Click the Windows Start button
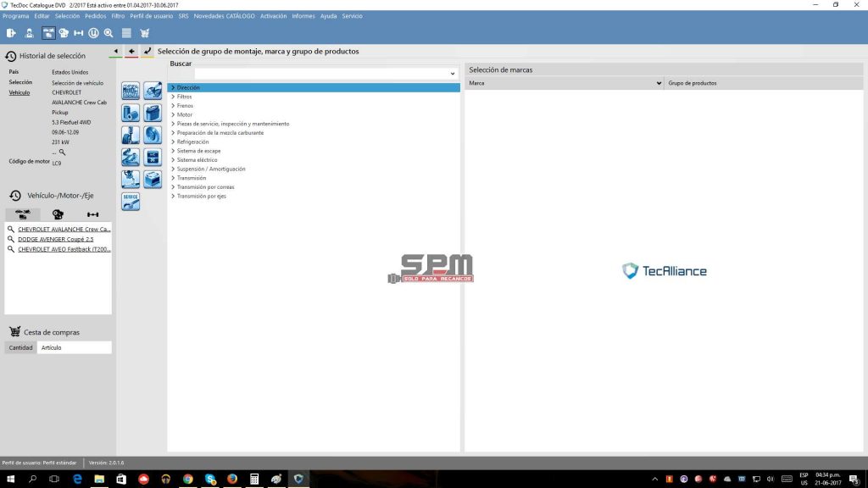Viewport: 868px width, 488px height. click(x=10, y=479)
